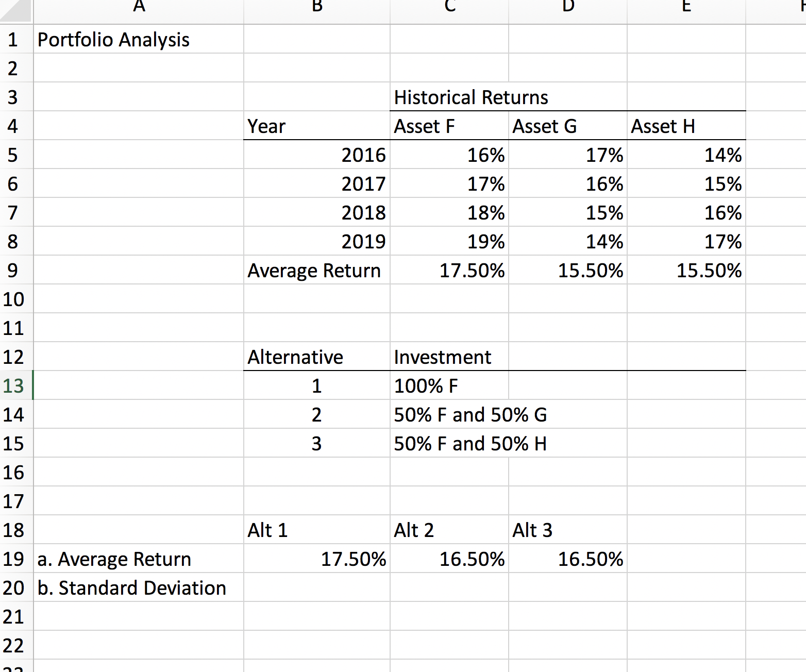Select column header B
This screenshot has width=806, height=672.
pyautogui.click(x=316, y=7)
